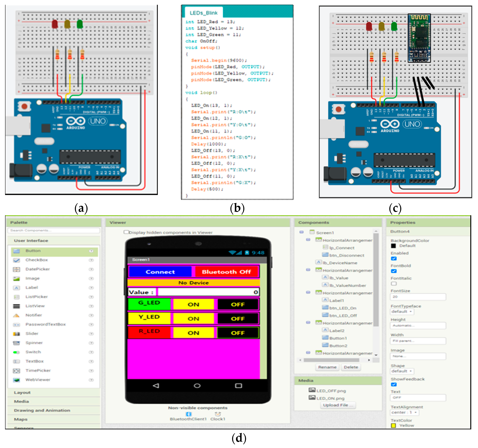The height and width of the screenshot is (448, 478).
Task: Click the BluetoothClient1 non-visible component icon
Action: tap(189, 414)
